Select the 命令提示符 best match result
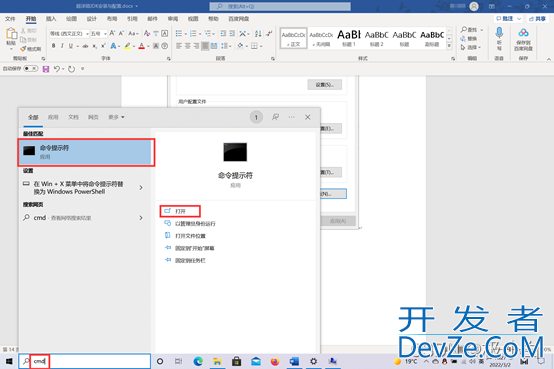This screenshot has height=369, width=554. click(86, 152)
